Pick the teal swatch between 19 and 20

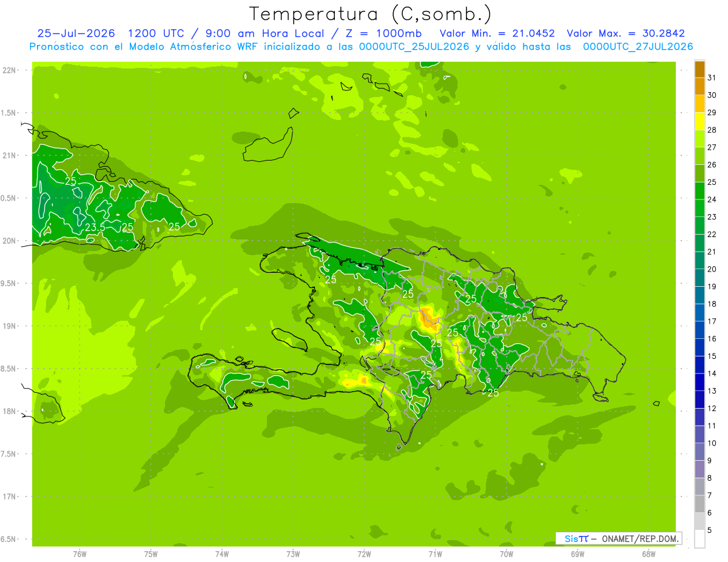pos(700,278)
